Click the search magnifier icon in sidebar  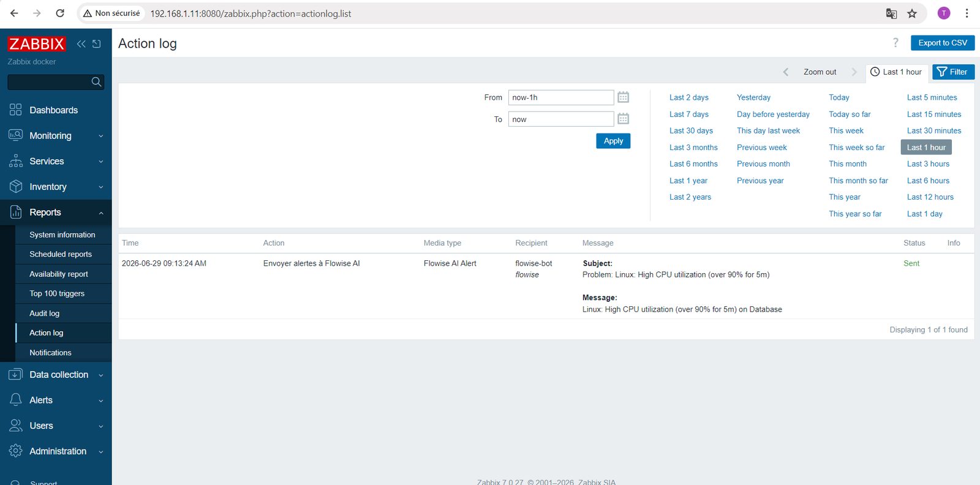[96, 82]
